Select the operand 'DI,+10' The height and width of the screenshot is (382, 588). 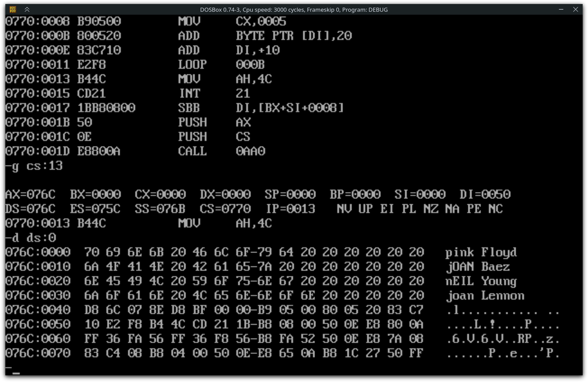click(258, 50)
